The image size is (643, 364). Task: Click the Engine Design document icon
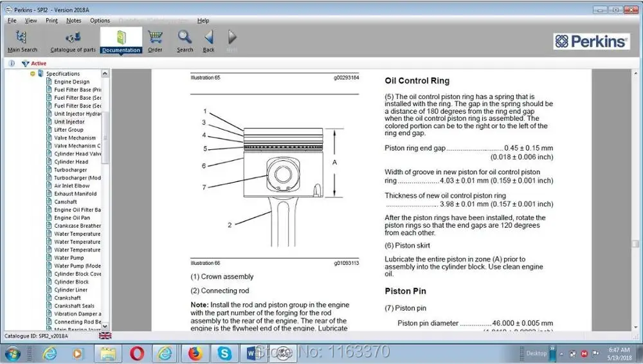pos(50,81)
